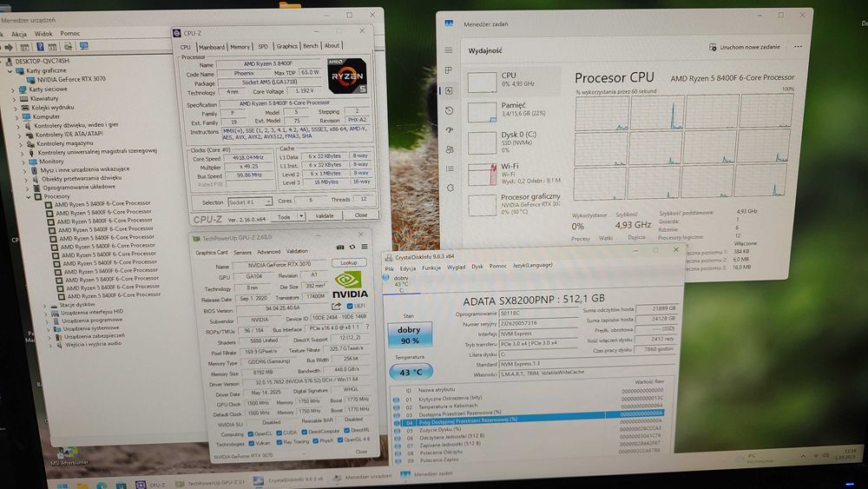868x489 pixels.
Task: Open Details list icon in Task Manager sidebar
Action: pyautogui.click(x=450, y=169)
